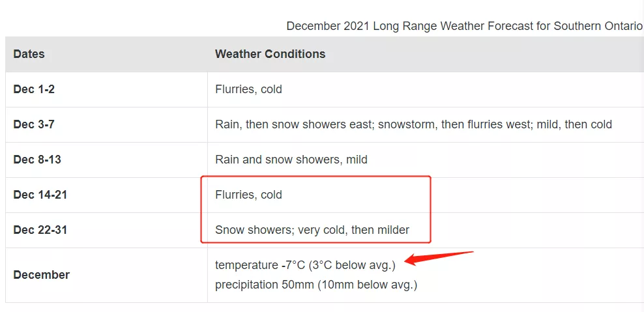Click the December summary row label
This screenshot has height=312, width=644.
(42, 275)
